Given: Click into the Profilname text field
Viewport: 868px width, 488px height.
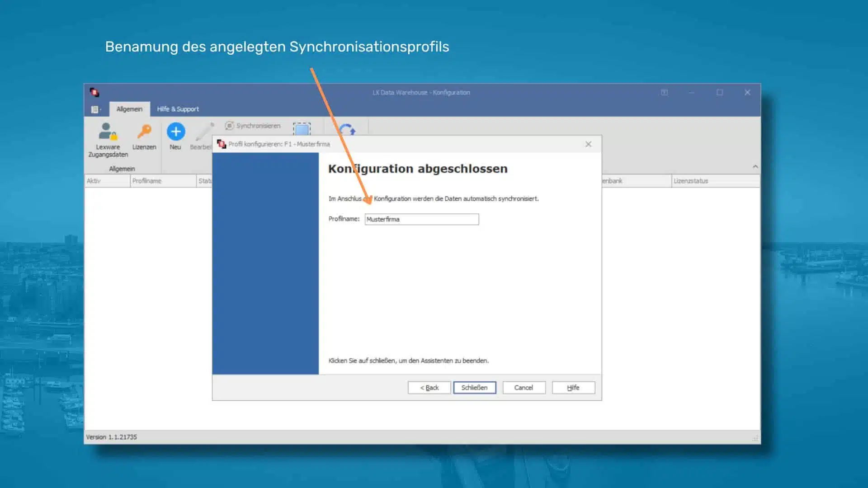Looking at the screenshot, I should [x=421, y=219].
